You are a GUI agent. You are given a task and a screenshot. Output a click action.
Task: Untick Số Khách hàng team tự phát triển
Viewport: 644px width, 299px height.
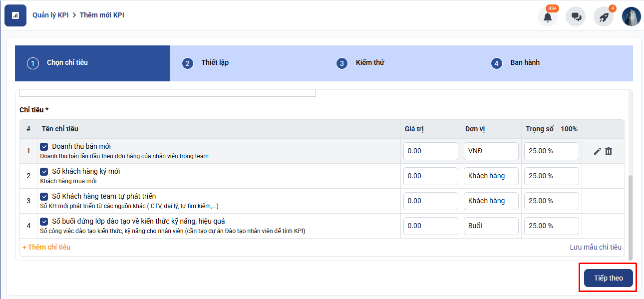tap(44, 197)
